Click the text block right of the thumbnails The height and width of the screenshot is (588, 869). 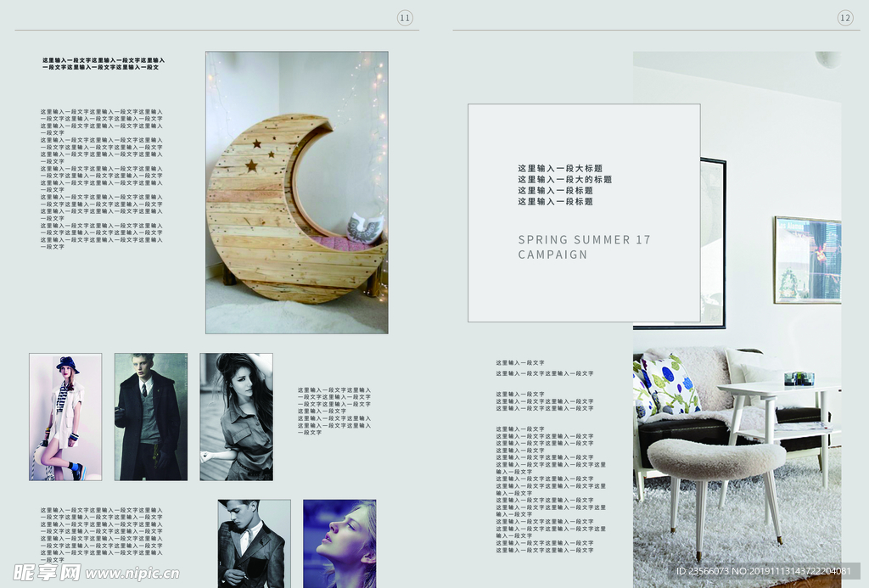pyautogui.click(x=334, y=411)
